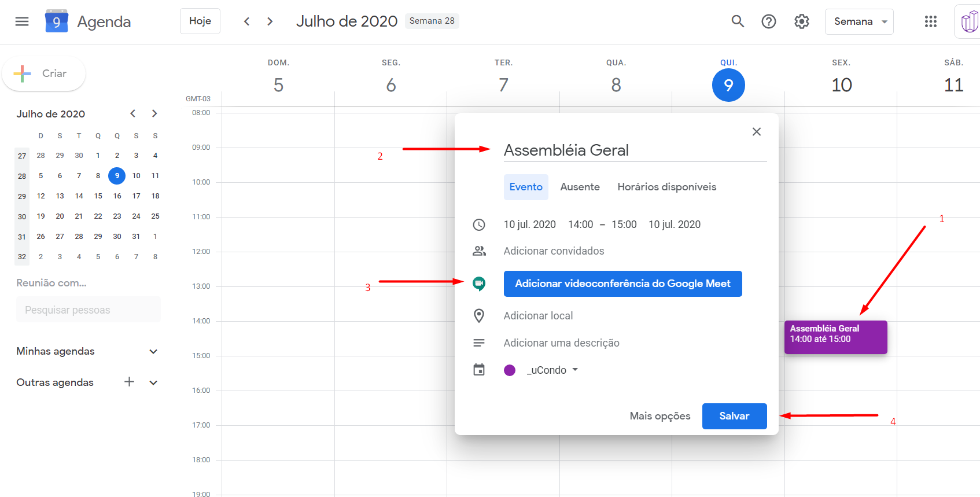Click the purple _uCondo color dot

510,370
